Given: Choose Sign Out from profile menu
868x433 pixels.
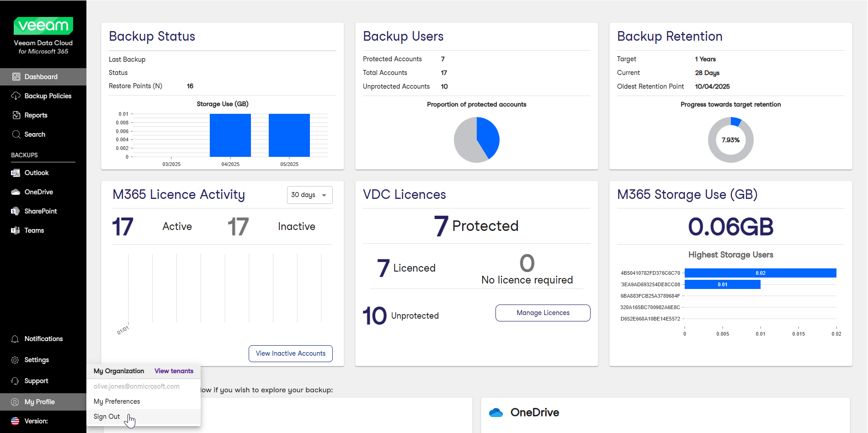Looking at the screenshot, I should (107, 417).
